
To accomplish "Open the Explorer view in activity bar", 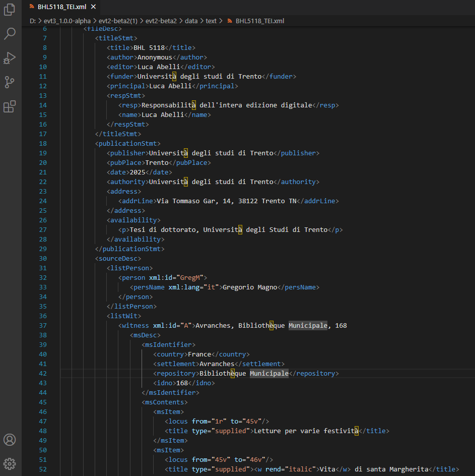I will [x=10, y=10].
